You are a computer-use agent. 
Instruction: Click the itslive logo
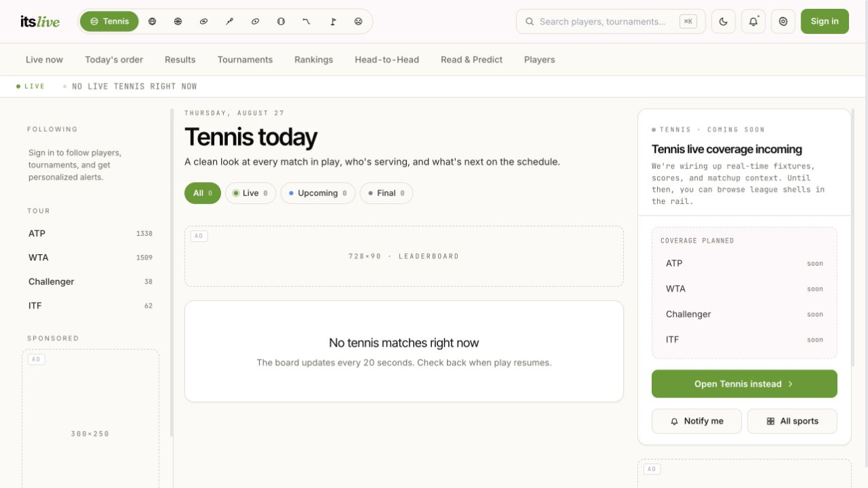(x=40, y=21)
